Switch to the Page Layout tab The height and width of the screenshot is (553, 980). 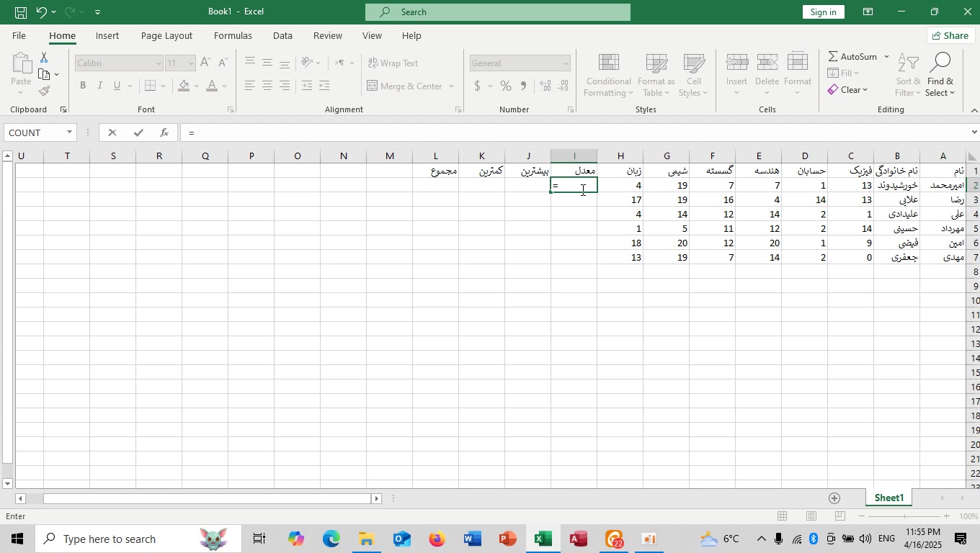coord(166,35)
